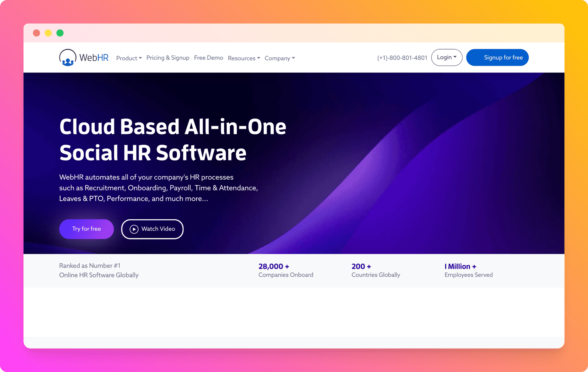Image resolution: width=588 pixels, height=372 pixels.
Task: Open the Pricing & Signup page
Action: [x=168, y=58]
